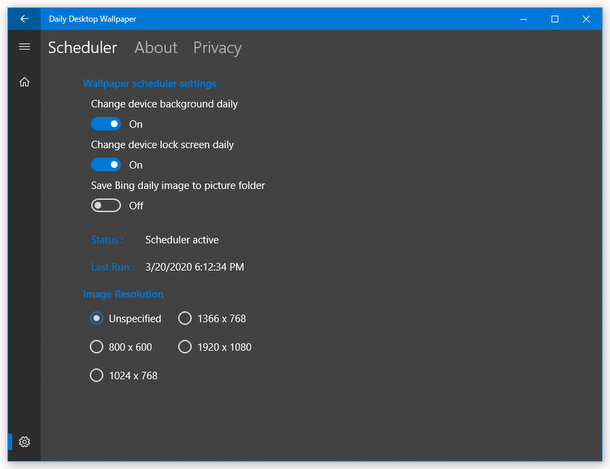The image size is (610, 469).
Task: Click the Scheduler active status text
Action: point(182,240)
